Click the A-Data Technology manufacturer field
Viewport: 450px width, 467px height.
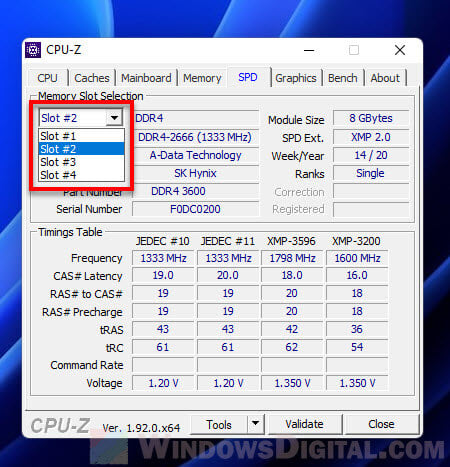[x=196, y=155]
